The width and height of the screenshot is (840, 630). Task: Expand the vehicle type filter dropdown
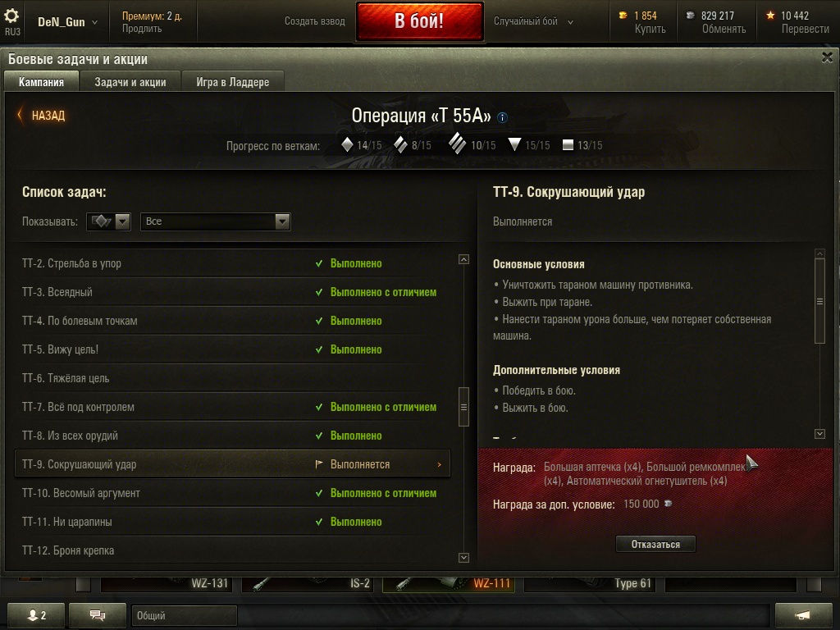coord(108,221)
